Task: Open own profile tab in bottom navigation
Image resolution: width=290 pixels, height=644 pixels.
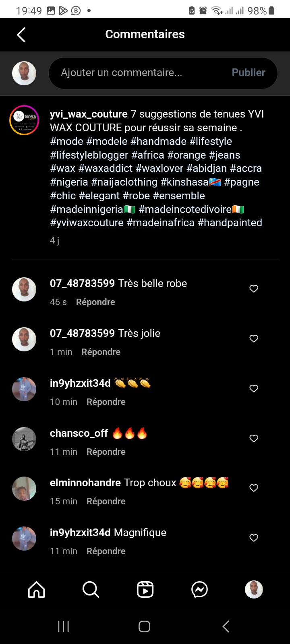Action: pos(254,590)
